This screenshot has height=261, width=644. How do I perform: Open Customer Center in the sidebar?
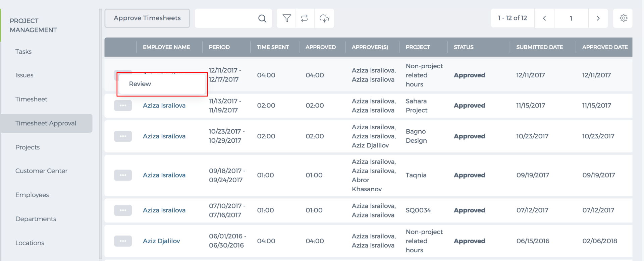42,171
